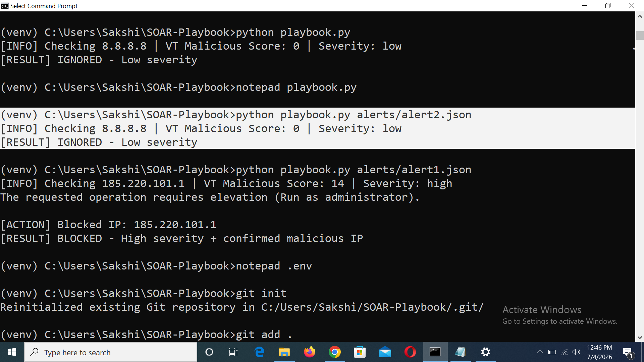
Task: Open the Settings gear on taskbar
Action: click(486, 352)
